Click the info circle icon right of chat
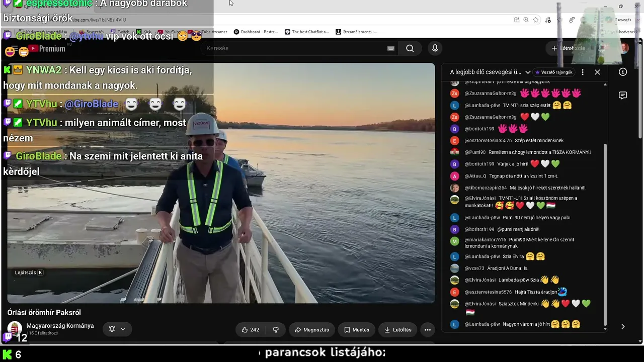 tap(623, 72)
